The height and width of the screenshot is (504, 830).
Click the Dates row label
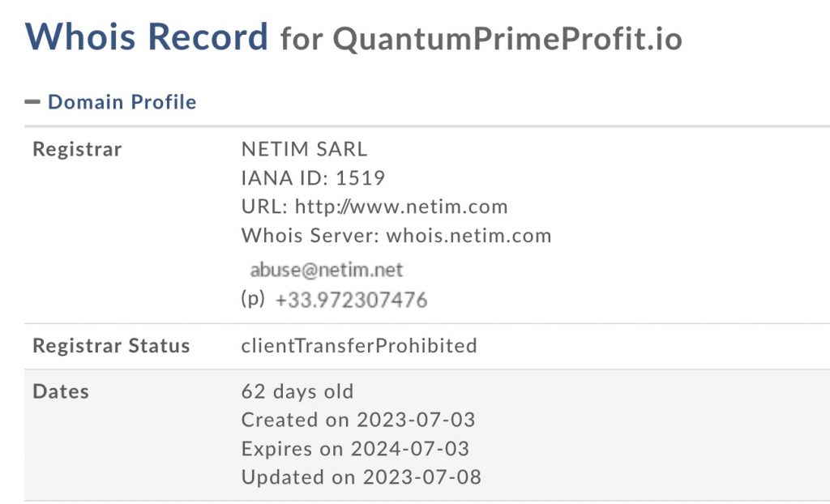pyautogui.click(x=61, y=391)
